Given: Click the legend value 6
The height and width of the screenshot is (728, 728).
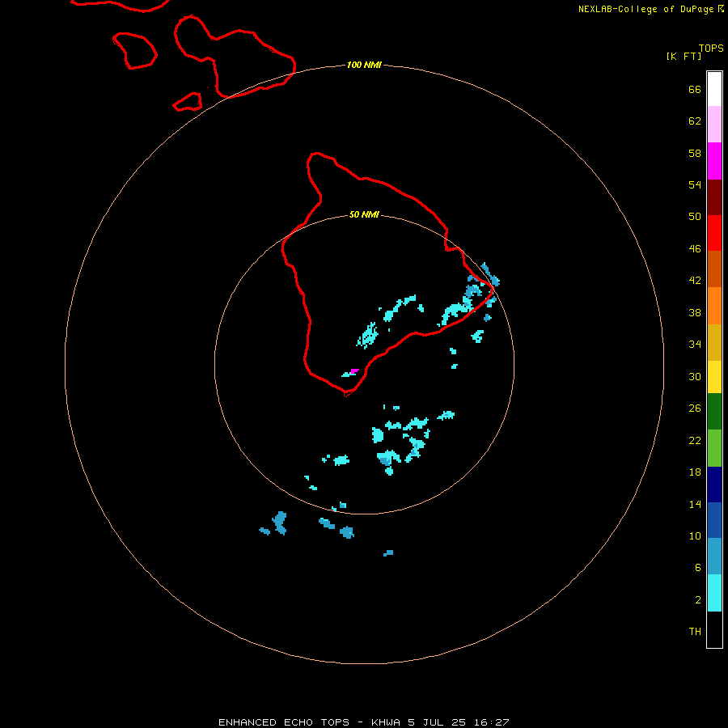Looking at the screenshot, I should point(698,567).
